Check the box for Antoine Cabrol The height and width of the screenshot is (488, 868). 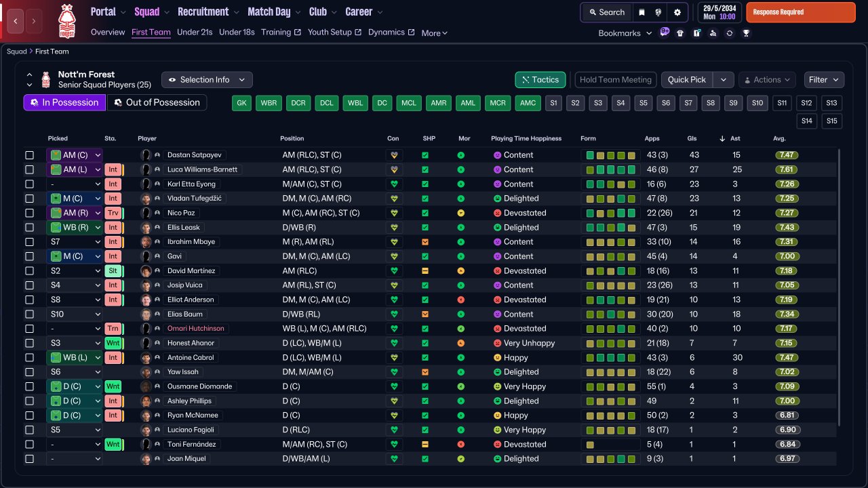pos(29,357)
